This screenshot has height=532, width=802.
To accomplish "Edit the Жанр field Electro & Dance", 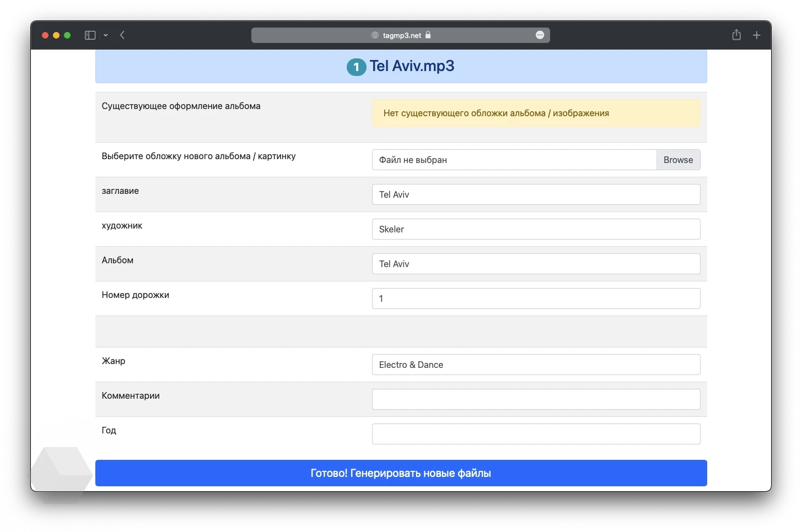I will [x=536, y=365].
